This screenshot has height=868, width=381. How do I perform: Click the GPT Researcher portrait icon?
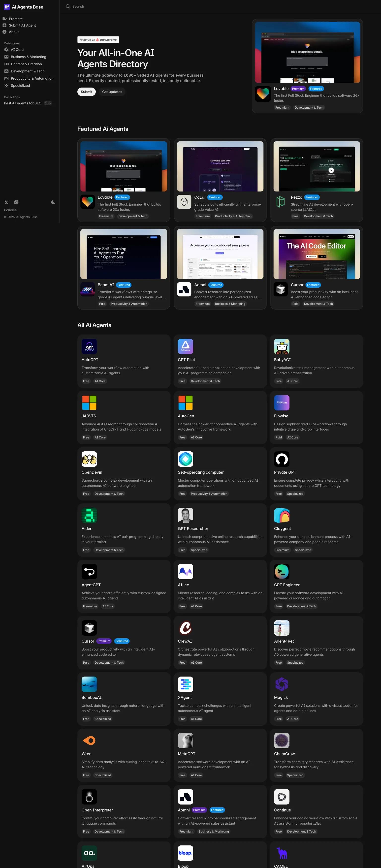tap(186, 515)
